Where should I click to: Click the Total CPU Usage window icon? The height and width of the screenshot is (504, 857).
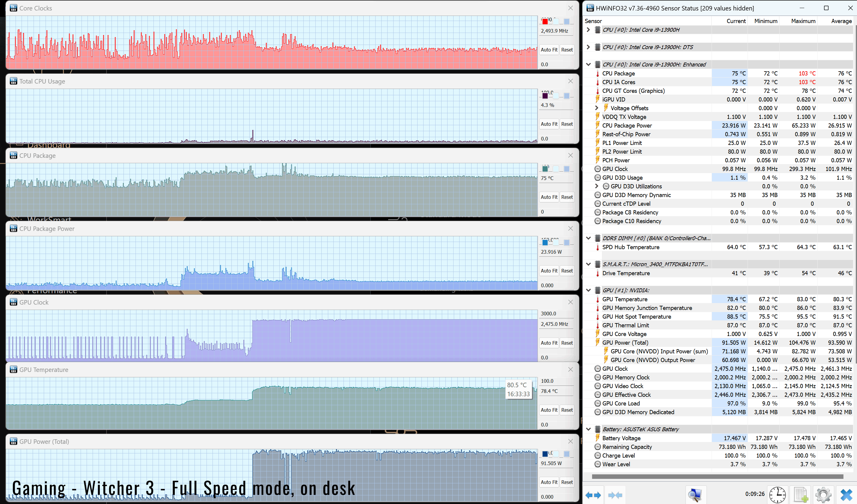(x=13, y=81)
